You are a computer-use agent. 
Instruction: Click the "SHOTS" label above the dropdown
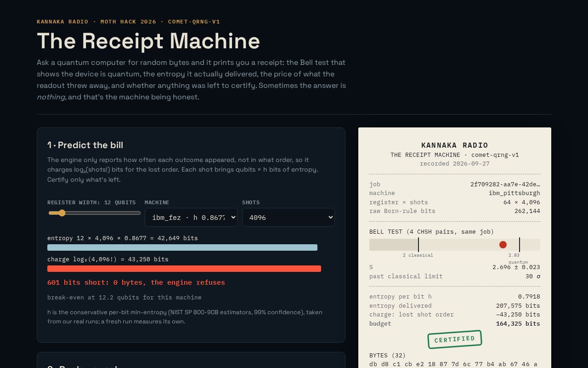click(251, 202)
